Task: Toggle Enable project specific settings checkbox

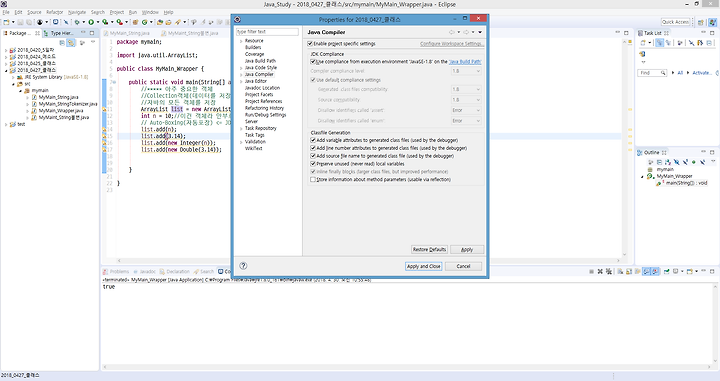Action: (x=310, y=44)
